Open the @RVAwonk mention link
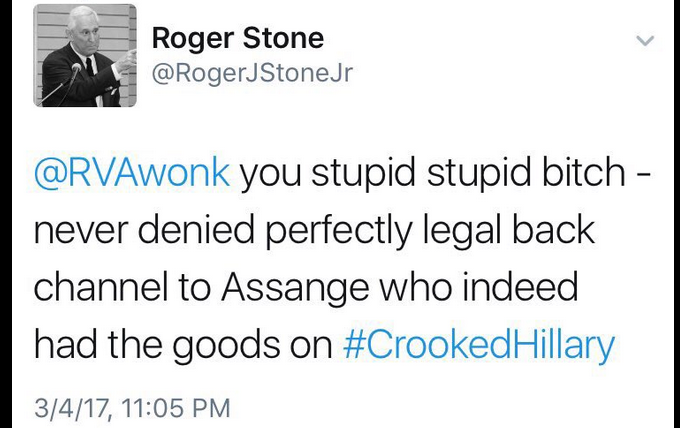680x428 pixels. [132, 173]
